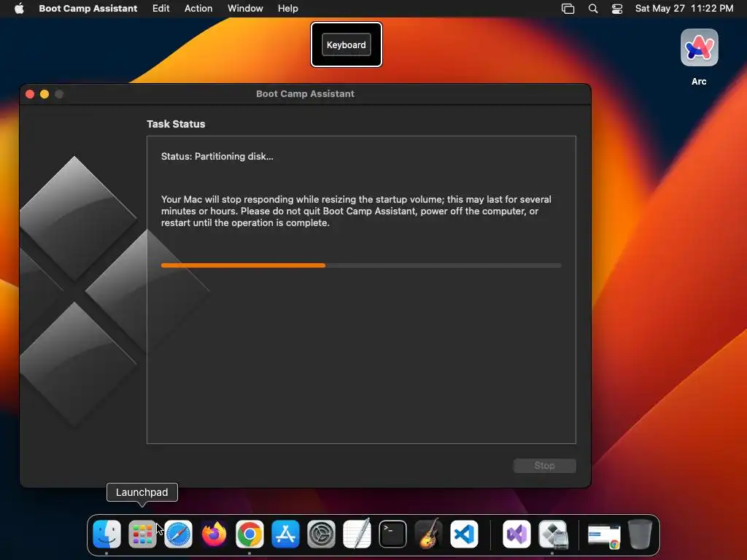The image size is (747, 560).
Task: Launch Firefox from the dock
Action: [214, 534]
